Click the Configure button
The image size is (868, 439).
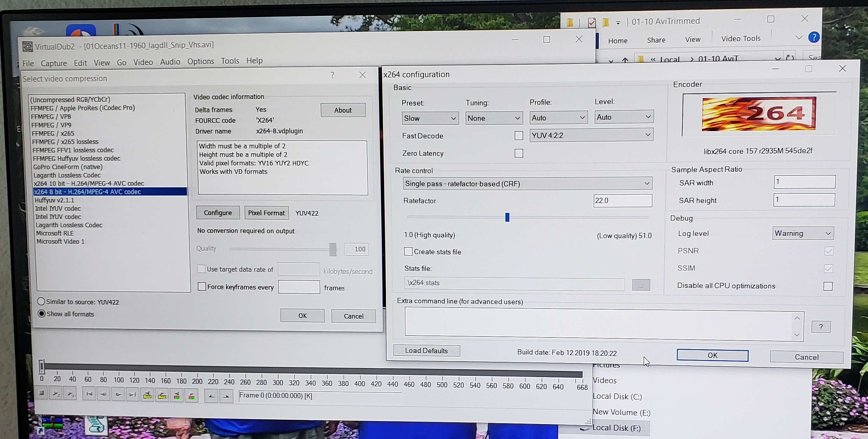(218, 213)
